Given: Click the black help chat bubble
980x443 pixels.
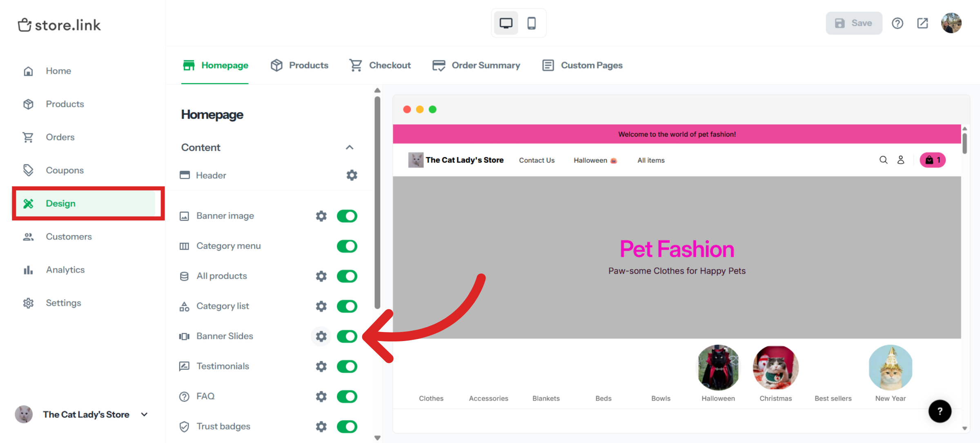Looking at the screenshot, I should point(940,411).
